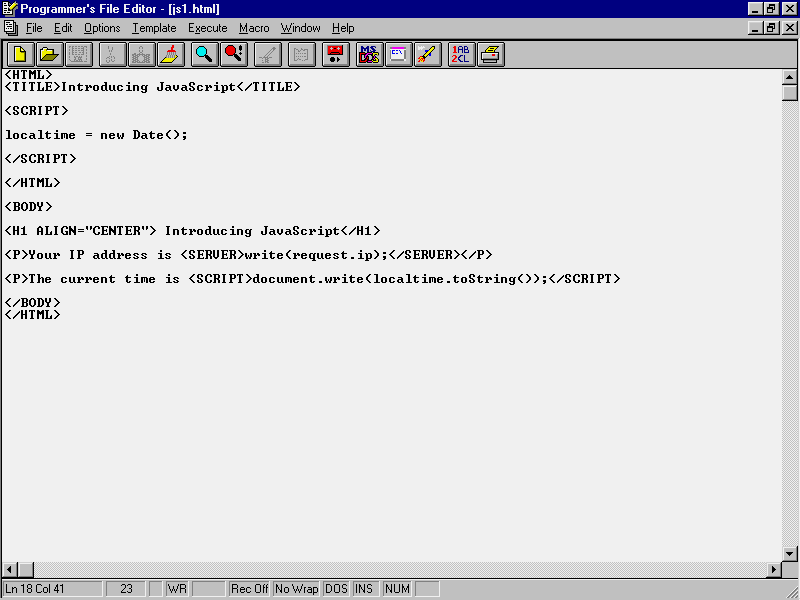The image size is (800, 600).
Task: Toggle the Rec Off macro indicator
Action: [x=249, y=589]
